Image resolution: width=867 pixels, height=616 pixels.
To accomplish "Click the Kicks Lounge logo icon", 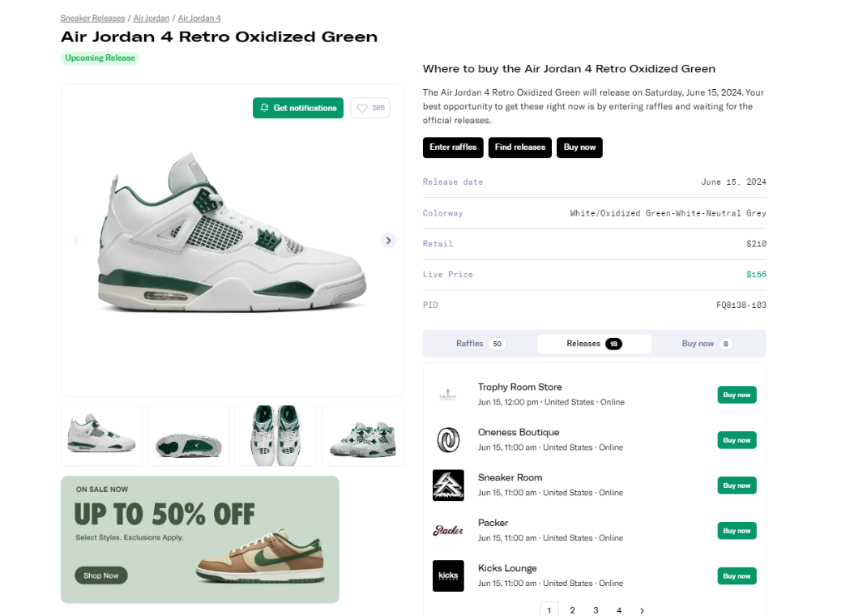I will click(x=448, y=576).
